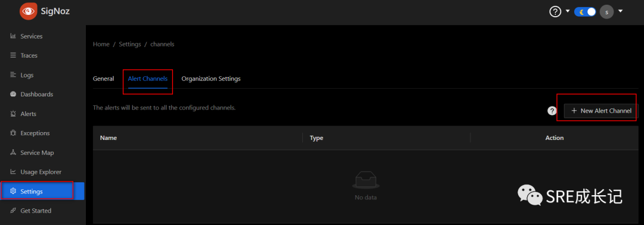644x225 pixels.
Task: Click the Dashboards gauge icon
Action: click(x=13, y=94)
